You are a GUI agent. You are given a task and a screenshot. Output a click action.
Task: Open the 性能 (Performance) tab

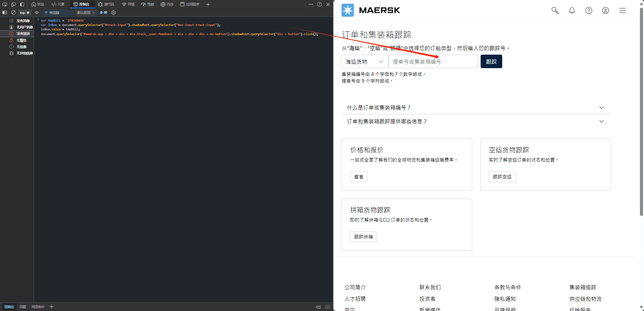coord(148,4)
